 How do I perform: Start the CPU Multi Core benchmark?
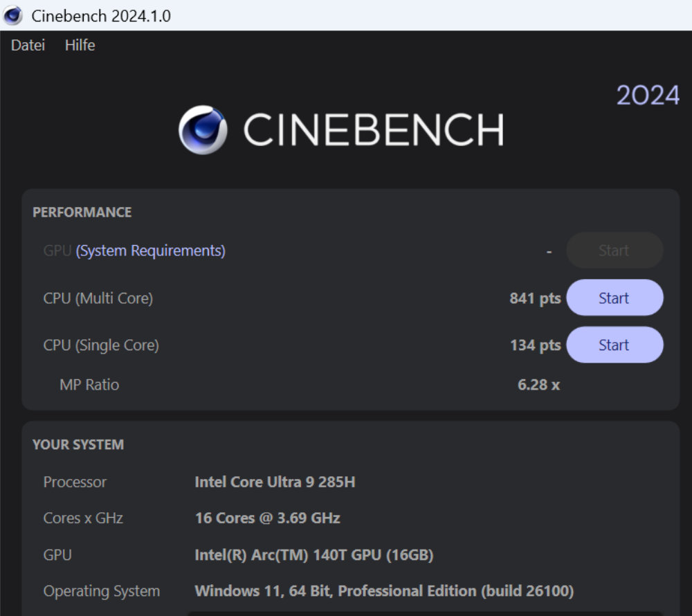[x=614, y=298]
